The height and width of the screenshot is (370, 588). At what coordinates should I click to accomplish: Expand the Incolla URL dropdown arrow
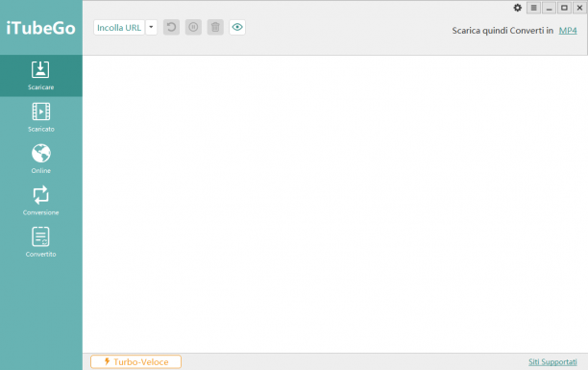click(151, 28)
